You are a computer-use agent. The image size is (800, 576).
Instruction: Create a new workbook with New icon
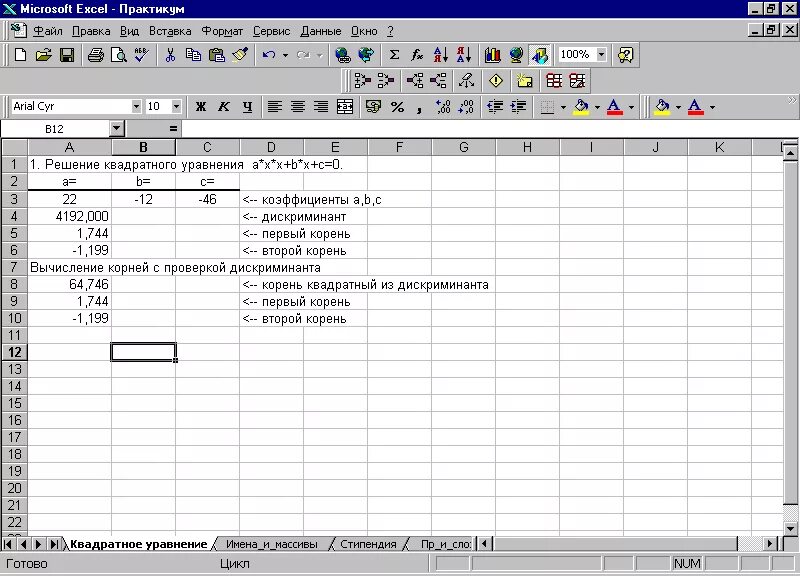pos(20,55)
